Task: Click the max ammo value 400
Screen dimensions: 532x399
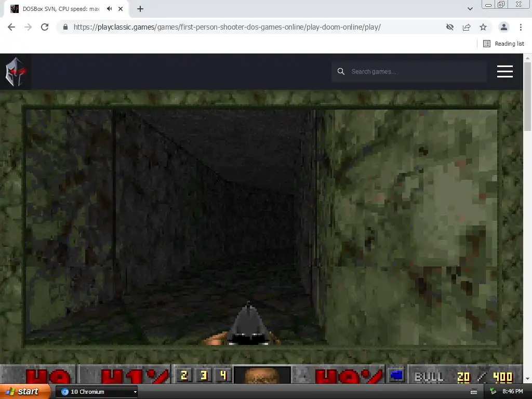Action: pos(502,377)
